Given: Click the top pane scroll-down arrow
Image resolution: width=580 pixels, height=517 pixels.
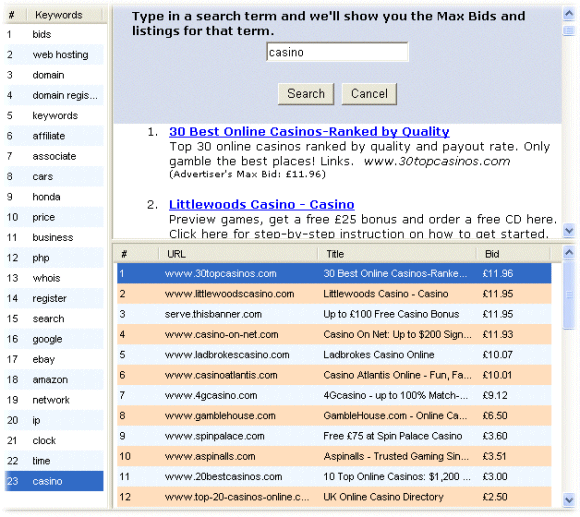Looking at the screenshot, I should point(569,231).
